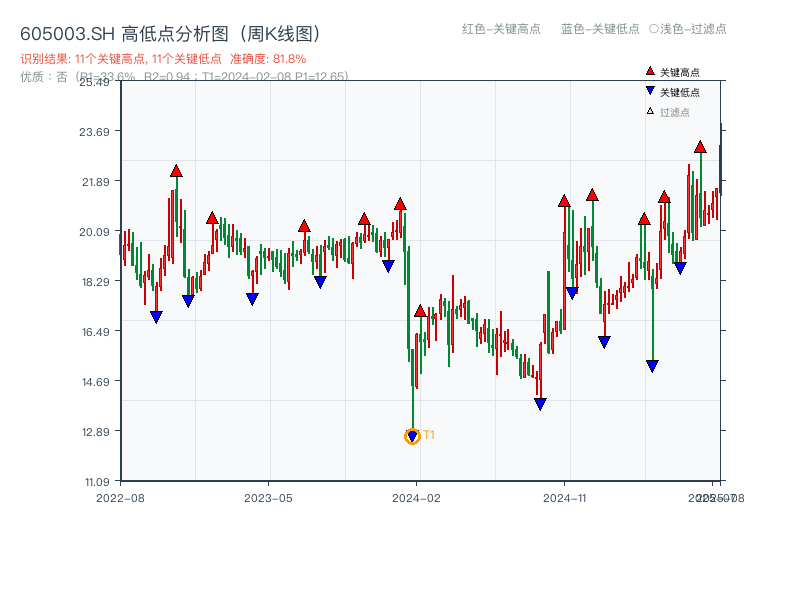Click the 蓝色-关键低点 header label
This screenshot has height=600, width=800.
pyautogui.click(x=600, y=29)
